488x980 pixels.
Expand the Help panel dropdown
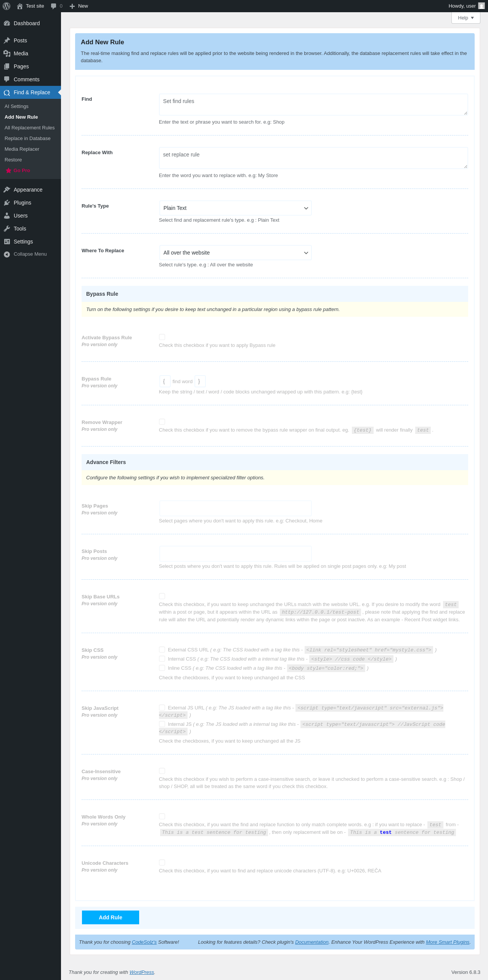(466, 18)
